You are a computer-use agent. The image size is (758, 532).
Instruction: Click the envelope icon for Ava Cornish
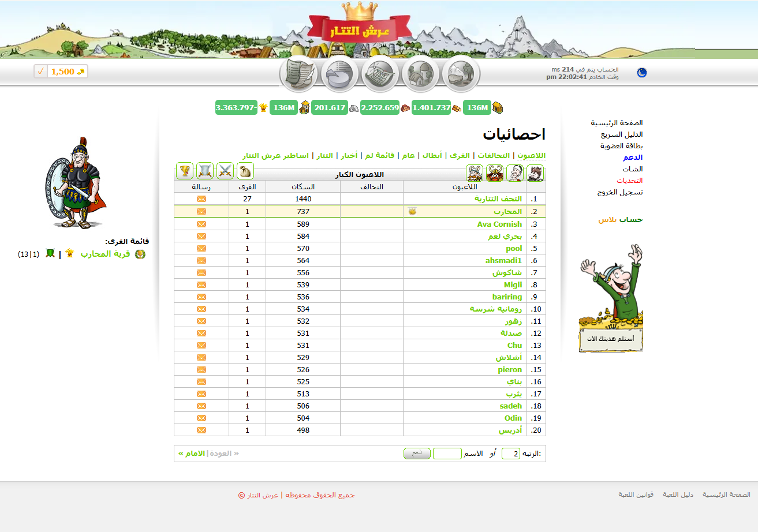(201, 224)
